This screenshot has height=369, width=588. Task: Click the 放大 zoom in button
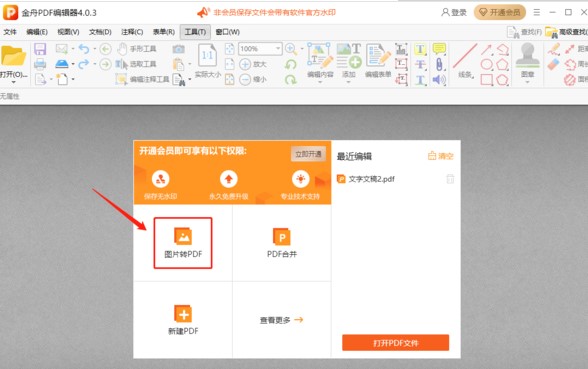point(253,64)
